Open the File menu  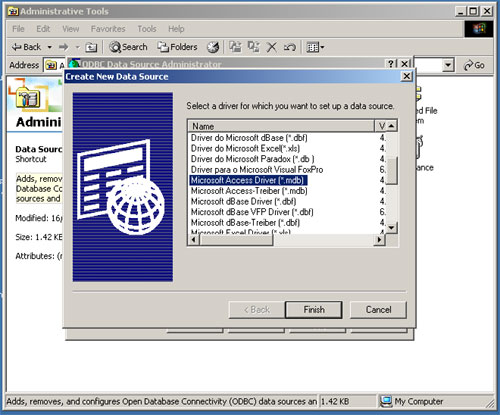18,29
